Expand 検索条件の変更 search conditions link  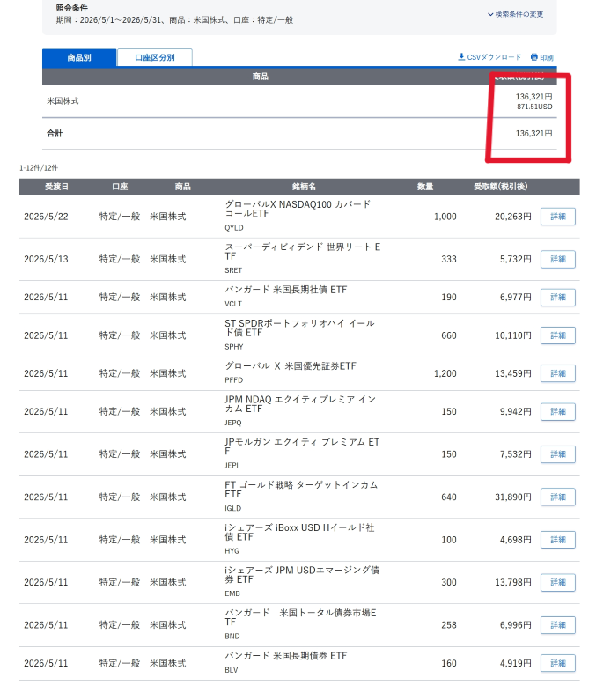tap(516, 14)
